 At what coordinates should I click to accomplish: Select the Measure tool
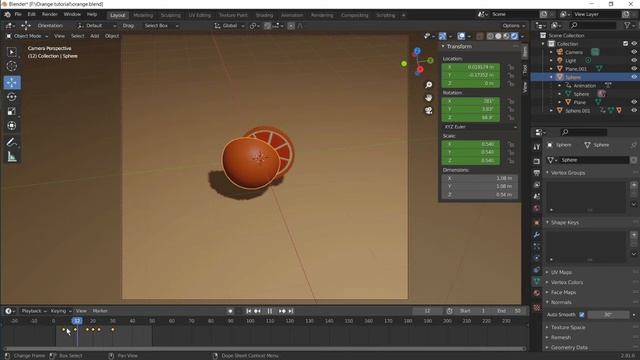[11, 157]
